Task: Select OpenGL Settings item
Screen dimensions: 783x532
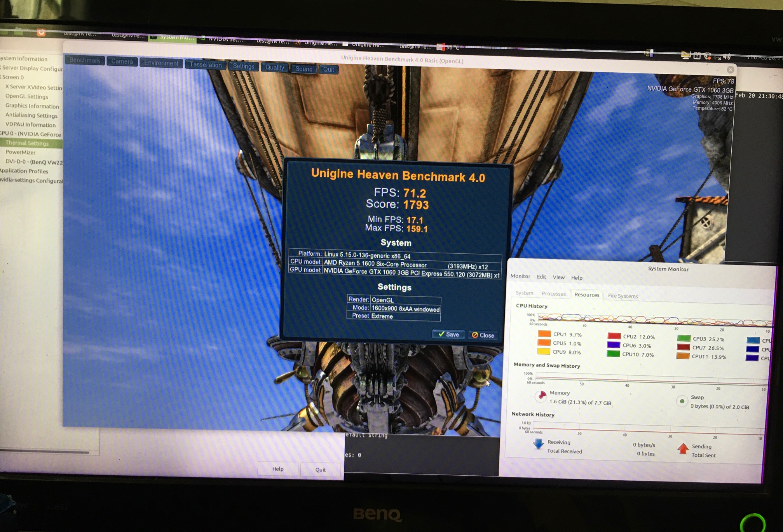Action: pos(27,96)
